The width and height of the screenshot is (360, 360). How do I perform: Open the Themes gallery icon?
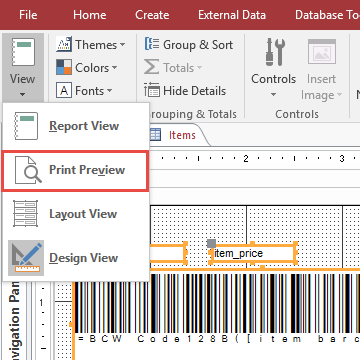tap(64, 44)
